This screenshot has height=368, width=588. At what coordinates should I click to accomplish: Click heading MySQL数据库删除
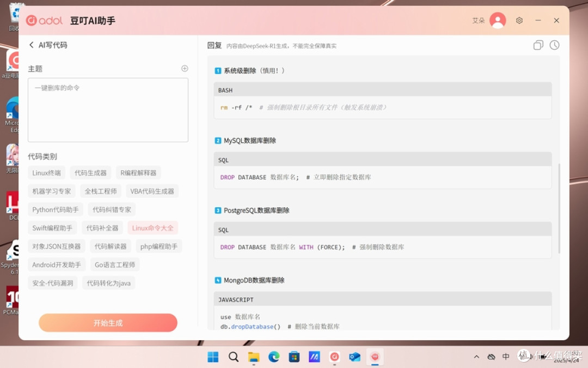coord(250,141)
